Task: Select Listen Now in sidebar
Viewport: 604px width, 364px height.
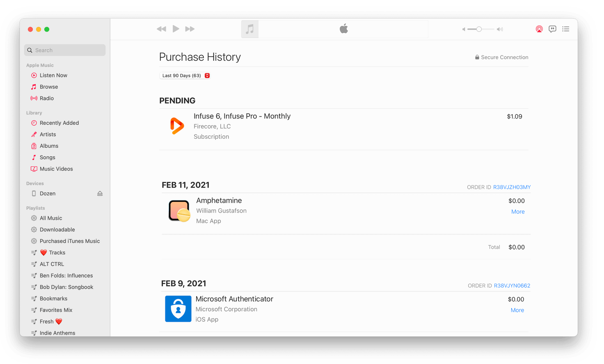Action: tap(53, 76)
